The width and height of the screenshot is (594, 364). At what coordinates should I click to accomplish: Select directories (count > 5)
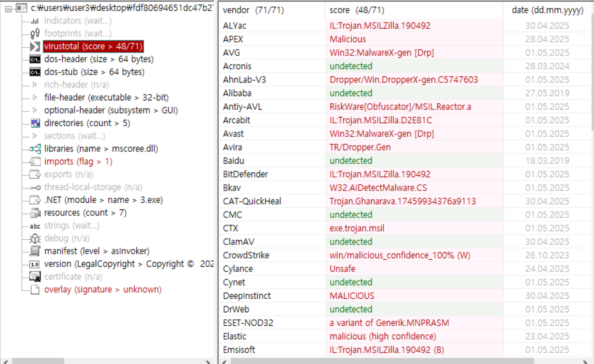pyautogui.click(x=87, y=123)
